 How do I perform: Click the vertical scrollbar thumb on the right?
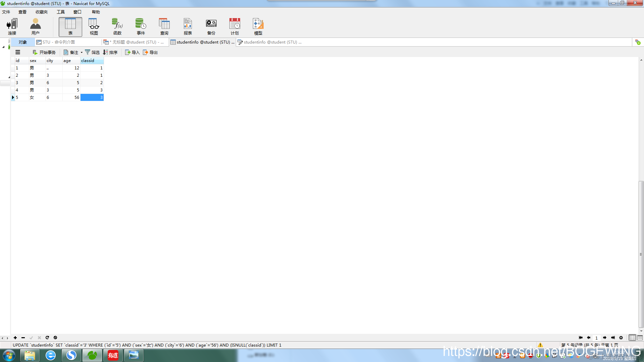click(x=641, y=254)
